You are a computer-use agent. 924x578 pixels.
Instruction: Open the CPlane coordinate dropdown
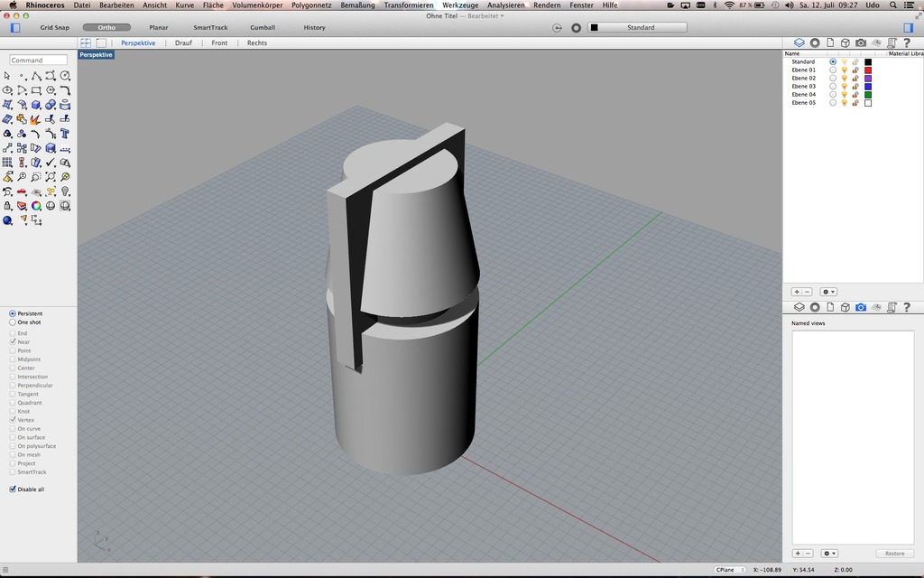(x=729, y=570)
